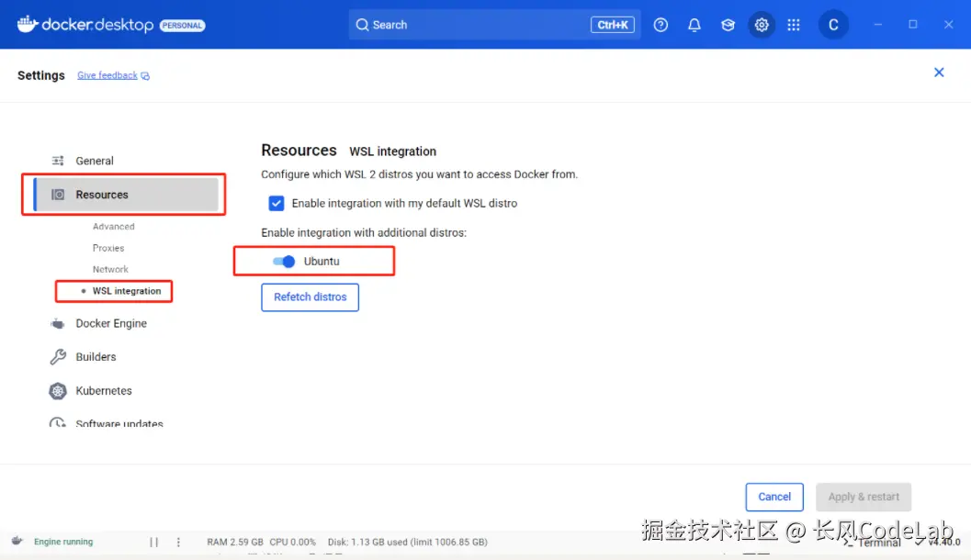Click the Ctrl+K shortcut badge
The height and width of the screenshot is (560, 971).
(x=612, y=25)
